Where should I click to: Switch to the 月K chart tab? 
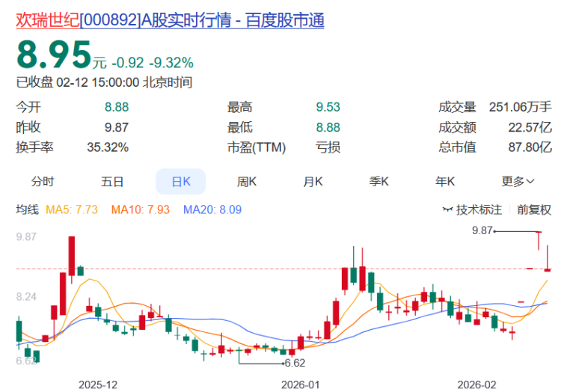point(313,182)
